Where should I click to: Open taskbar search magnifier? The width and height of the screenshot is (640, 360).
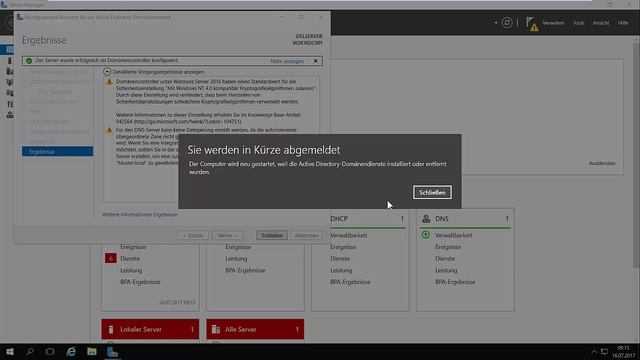click(30, 351)
